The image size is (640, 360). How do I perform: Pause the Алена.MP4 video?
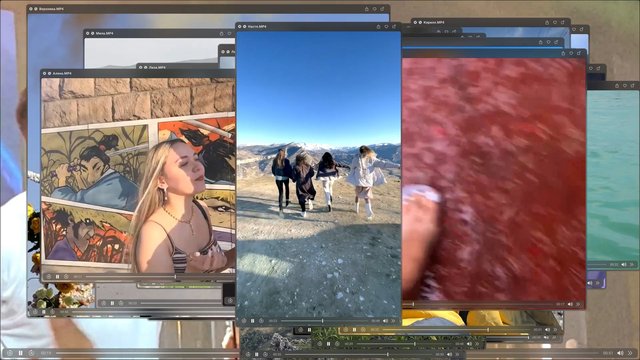(58, 277)
